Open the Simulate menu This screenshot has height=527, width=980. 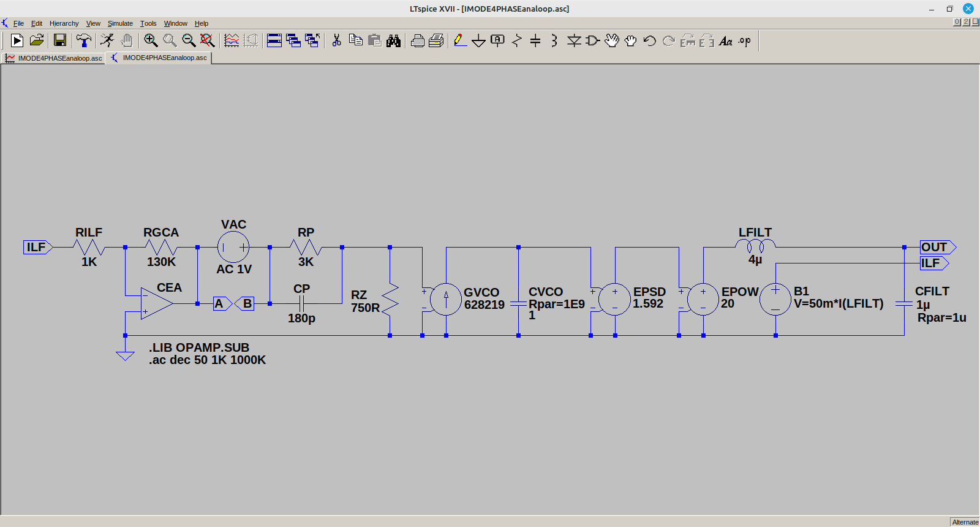pyautogui.click(x=120, y=23)
